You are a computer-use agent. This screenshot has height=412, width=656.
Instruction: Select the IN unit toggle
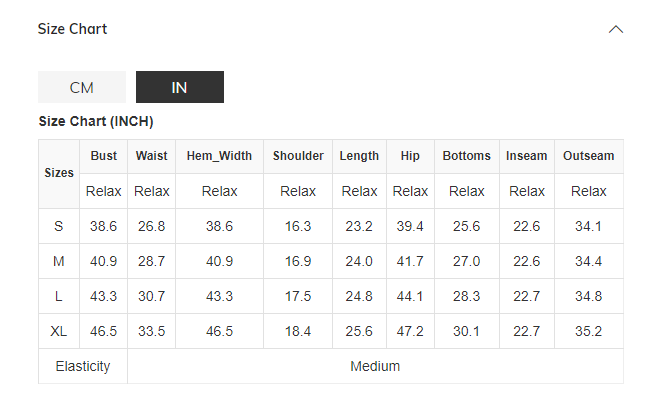point(180,87)
